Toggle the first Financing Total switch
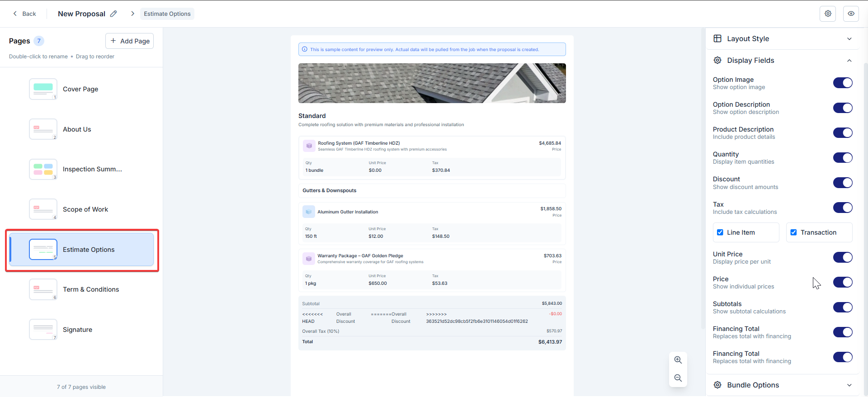Screen dimensions: 868x397 point(843,332)
